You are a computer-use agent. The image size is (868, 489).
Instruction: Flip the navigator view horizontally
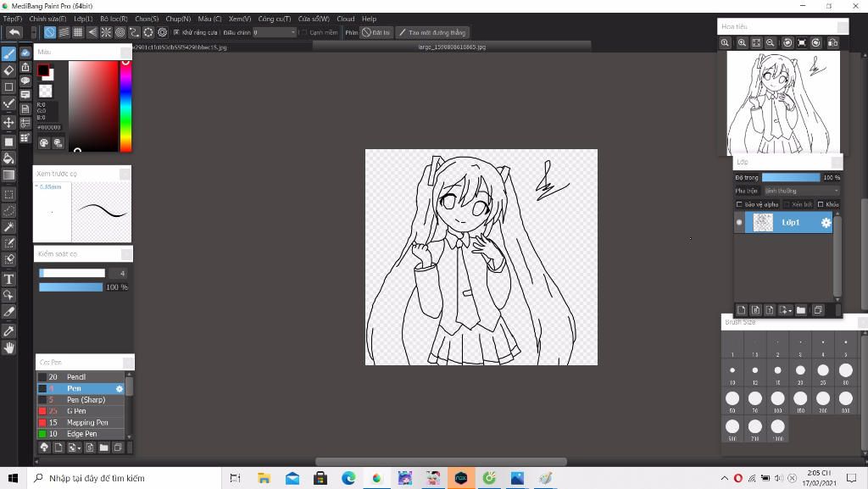coord(832,42)
